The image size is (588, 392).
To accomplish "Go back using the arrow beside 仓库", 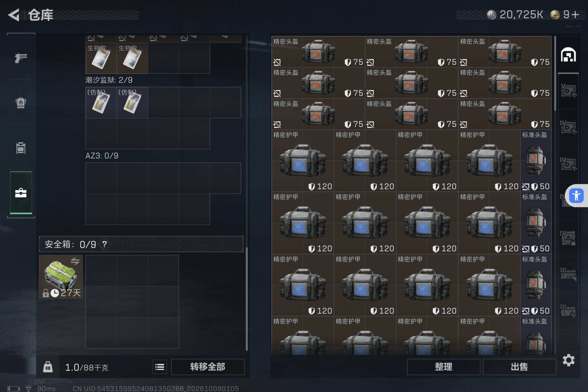I will point(14,15).
